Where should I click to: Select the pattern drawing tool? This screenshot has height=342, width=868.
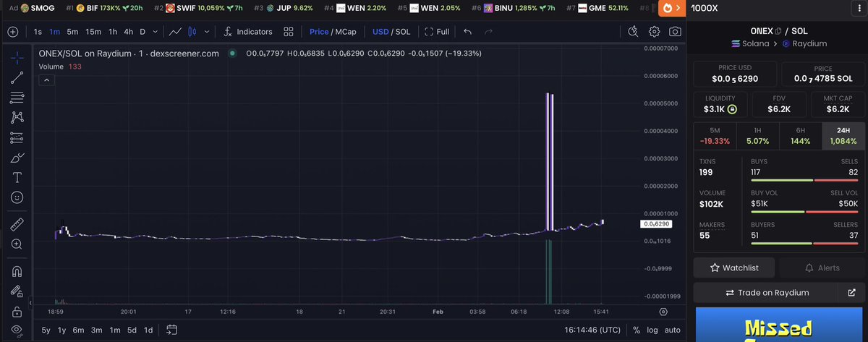17,117
